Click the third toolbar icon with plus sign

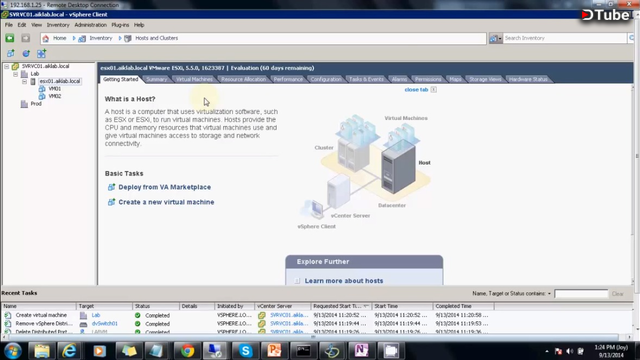coord(41,53)
